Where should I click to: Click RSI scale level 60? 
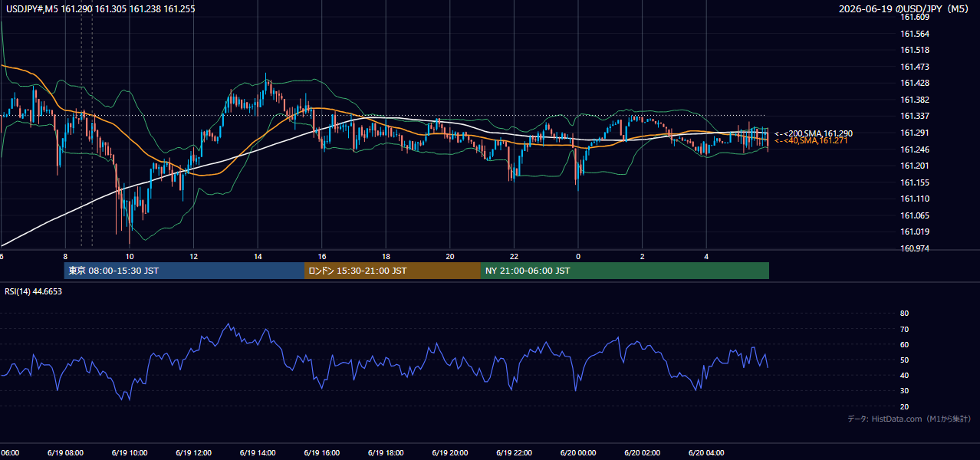point(904,344)
